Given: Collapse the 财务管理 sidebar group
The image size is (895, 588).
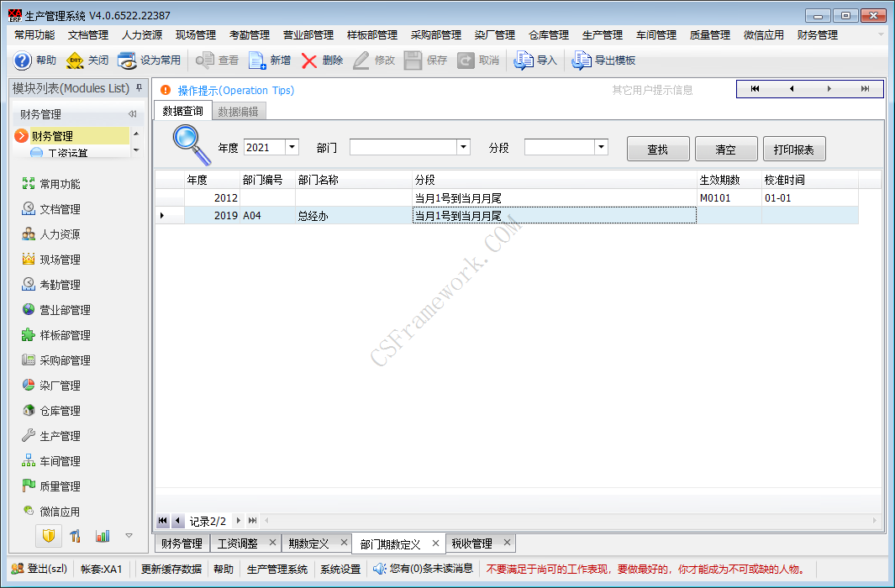Looking at the screenshot, I should click(133, 114).
